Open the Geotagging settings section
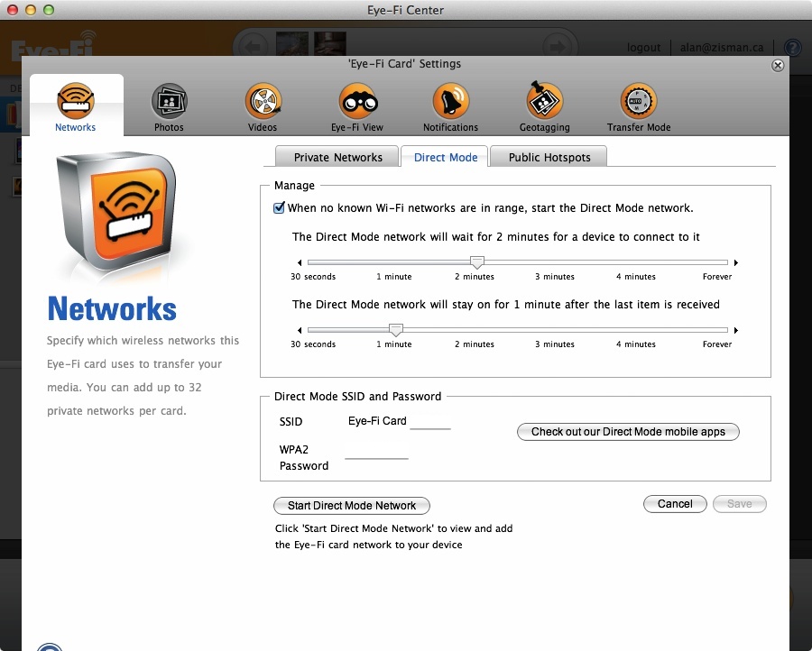The height and width of the screenshot is (651, 812). coord(544,106)
